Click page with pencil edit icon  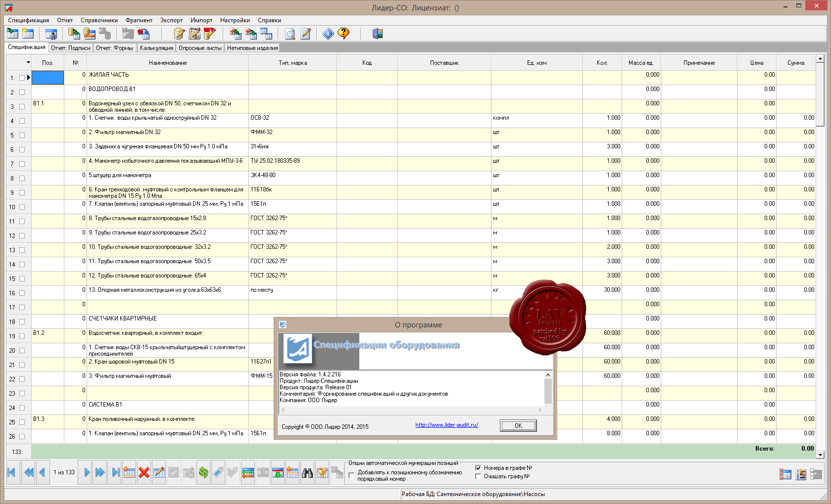[305, 34]
